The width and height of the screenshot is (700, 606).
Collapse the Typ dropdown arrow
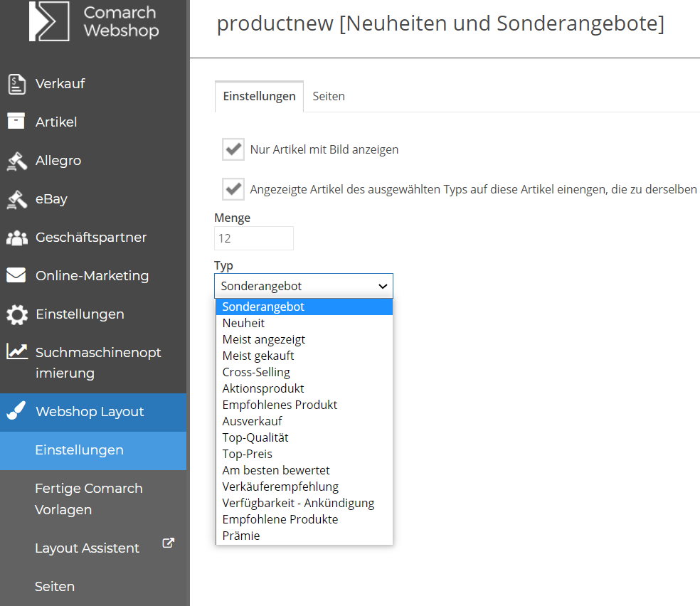[383, 286]
